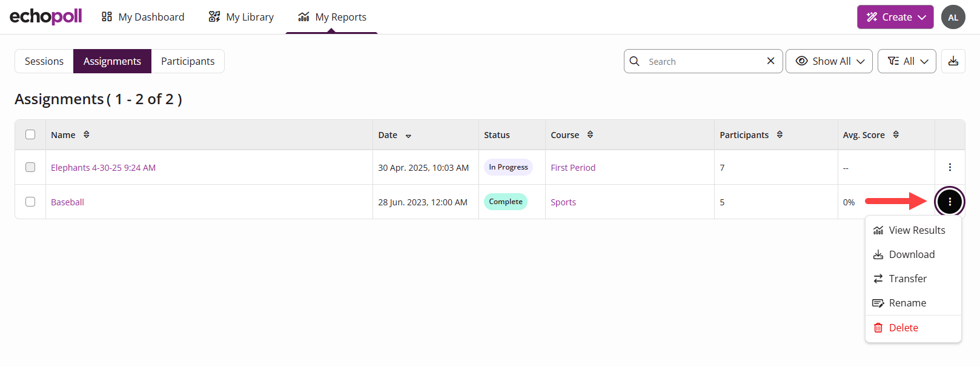Open the All filter dropdown
This screenshot has height=367, width=980.
907,61
